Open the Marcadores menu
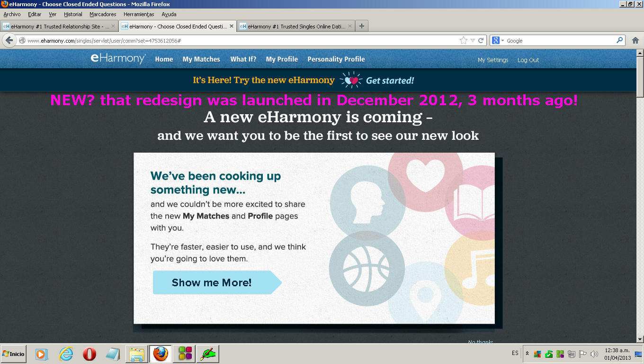 coord(103,14)
